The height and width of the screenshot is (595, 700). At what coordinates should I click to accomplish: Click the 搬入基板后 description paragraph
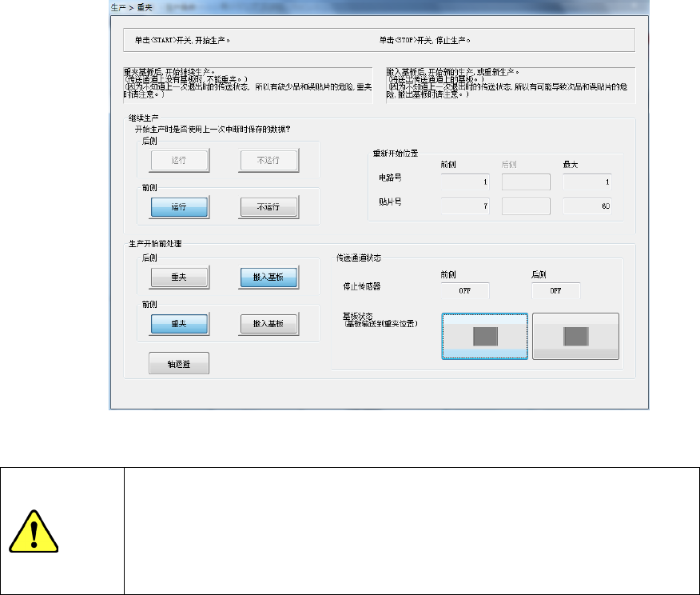[507, 83]
